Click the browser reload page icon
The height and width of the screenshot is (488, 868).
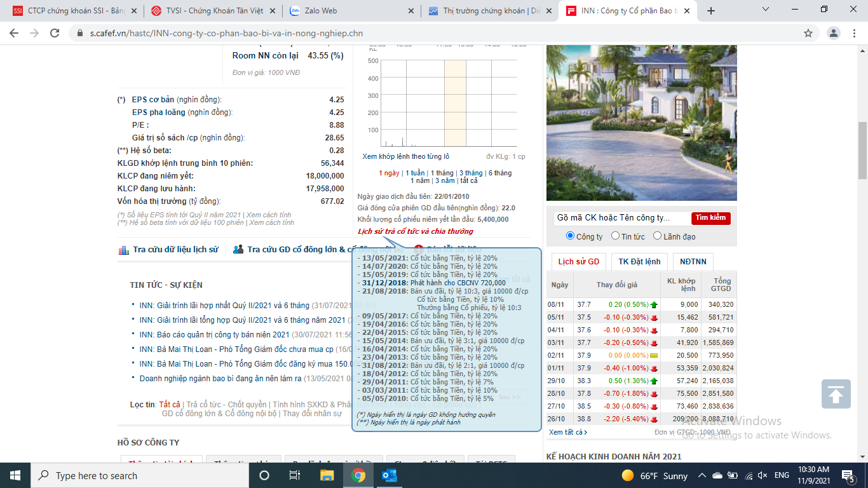(x=55, y=33)
